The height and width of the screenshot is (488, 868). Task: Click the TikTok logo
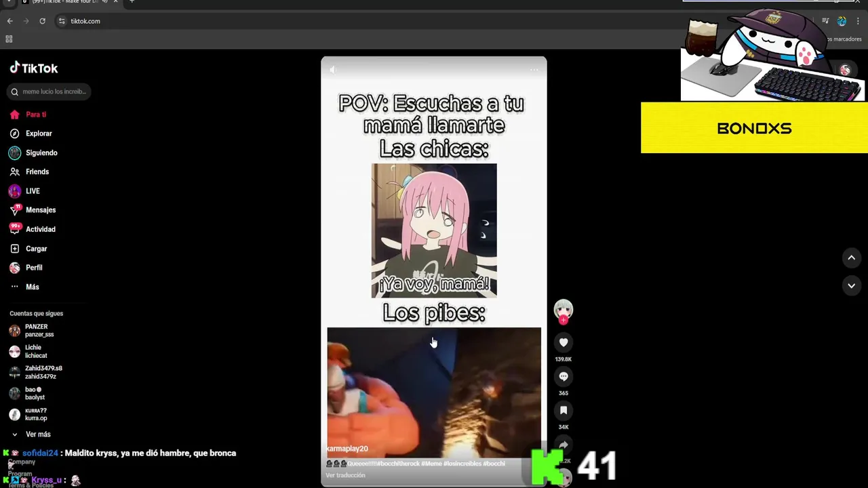[x=33, y=68]
